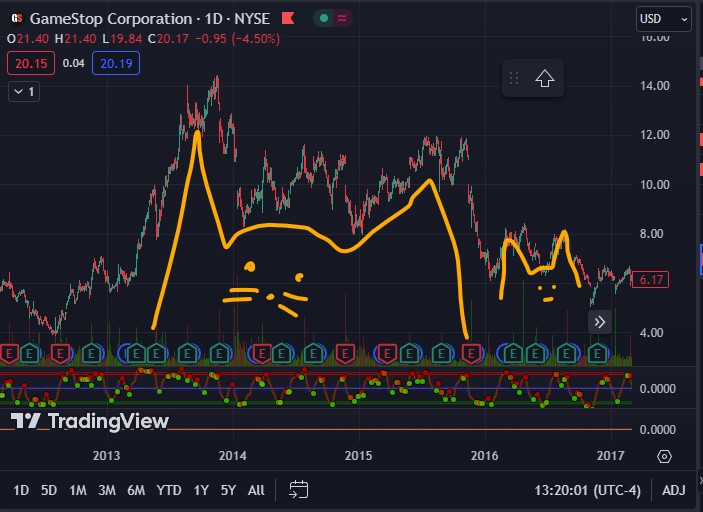Open the go to date calendar icon

pos(298,489)
